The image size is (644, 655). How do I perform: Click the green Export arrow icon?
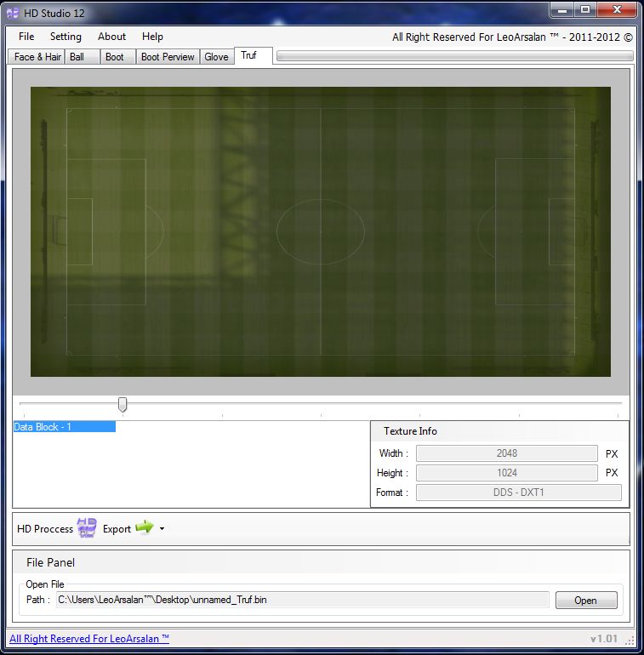point(144,528)
